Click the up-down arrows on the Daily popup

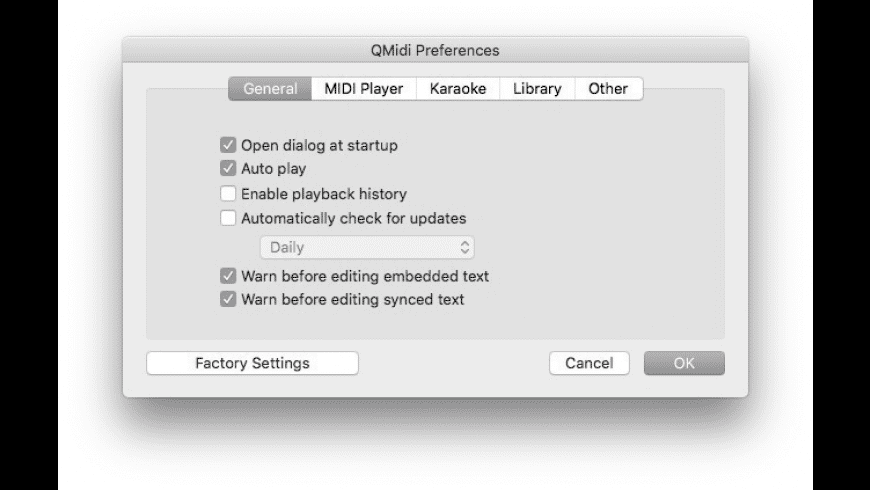coord(464,247)
